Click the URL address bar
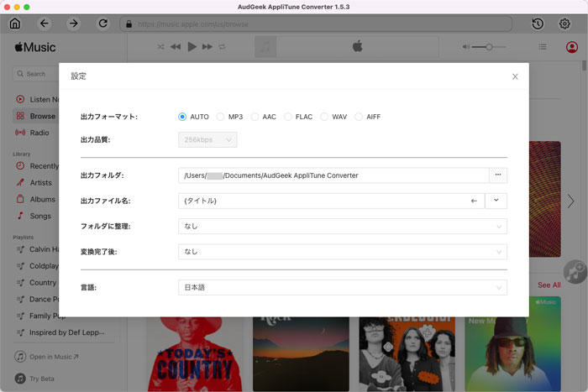This screenshot has width=588, height=392. point(316,24)
